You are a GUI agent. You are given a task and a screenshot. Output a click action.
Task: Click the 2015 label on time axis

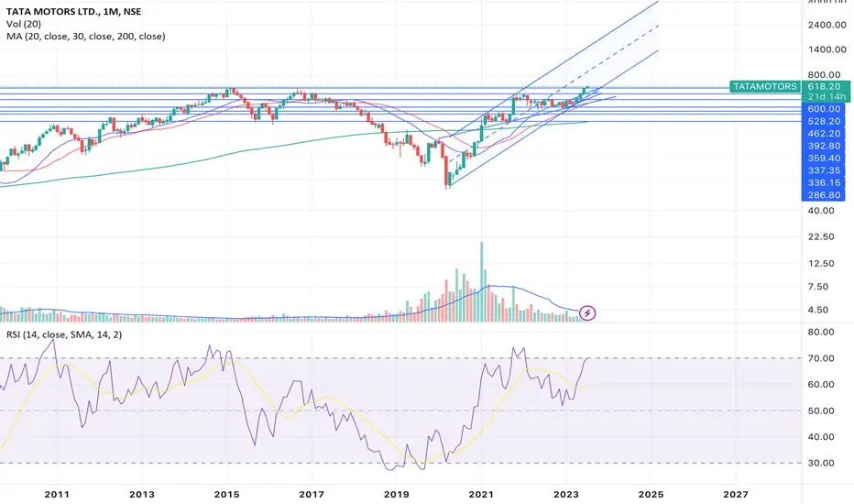[226, 495]
